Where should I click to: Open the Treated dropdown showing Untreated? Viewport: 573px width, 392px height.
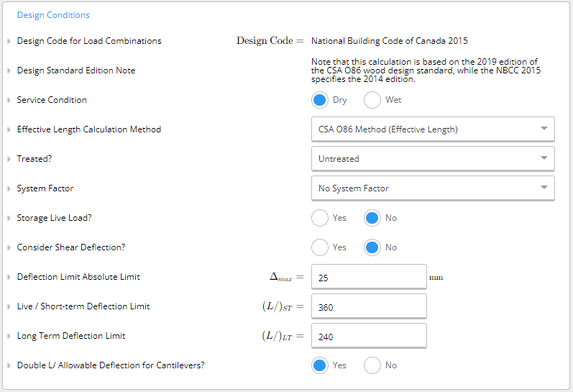coord(433,159)
